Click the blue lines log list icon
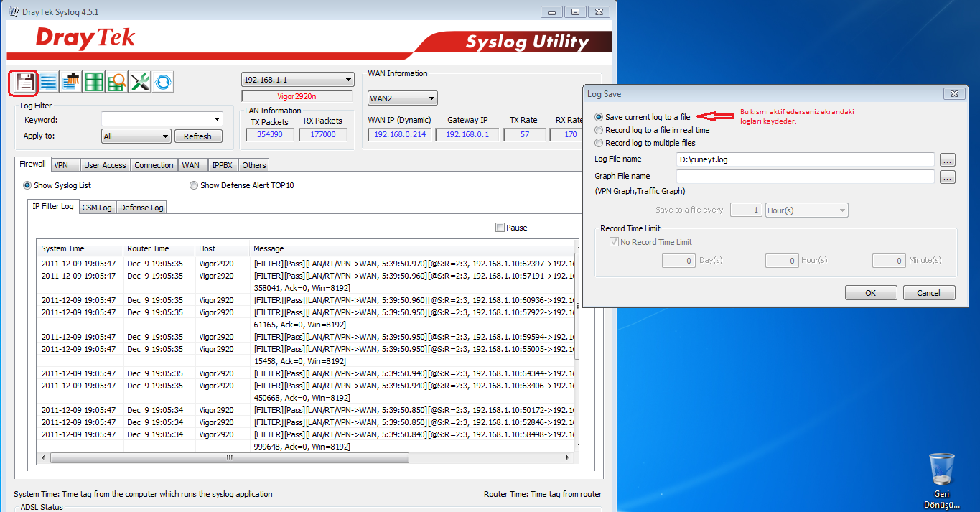The width and height of the screenshot is (980, 512). [x=48, y=83]
